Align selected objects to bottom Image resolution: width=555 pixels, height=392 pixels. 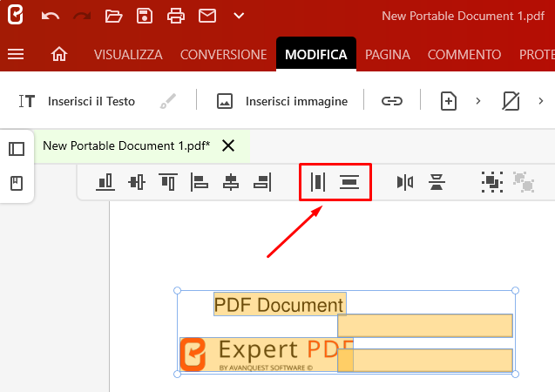pyautogui.click(x=105, y=182)
